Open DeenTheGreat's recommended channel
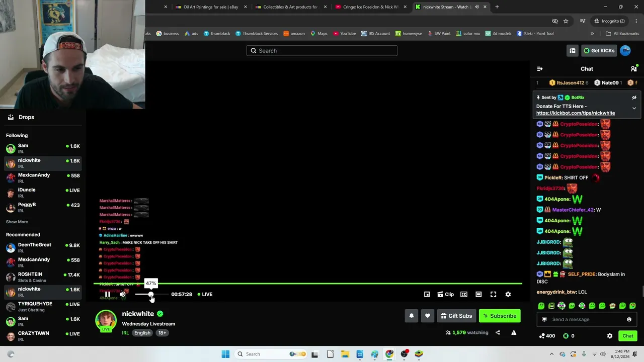 pyautogui.click(x=42, y=247)
